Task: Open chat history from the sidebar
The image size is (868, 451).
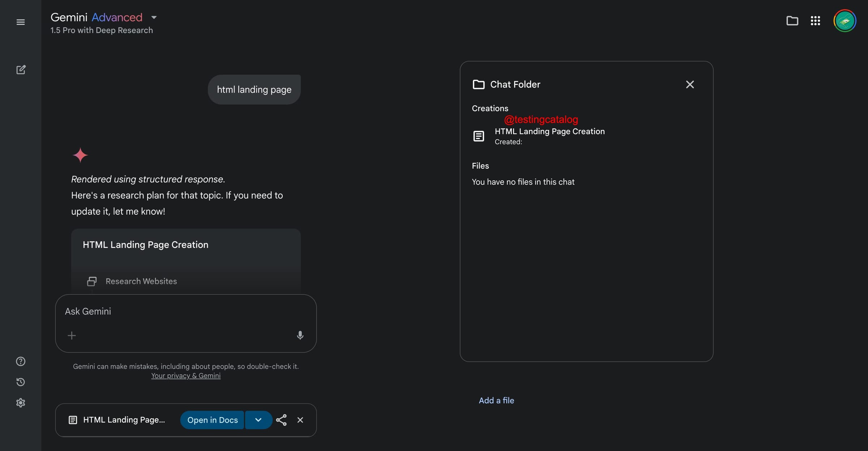Action: click(x=21, y=382)
